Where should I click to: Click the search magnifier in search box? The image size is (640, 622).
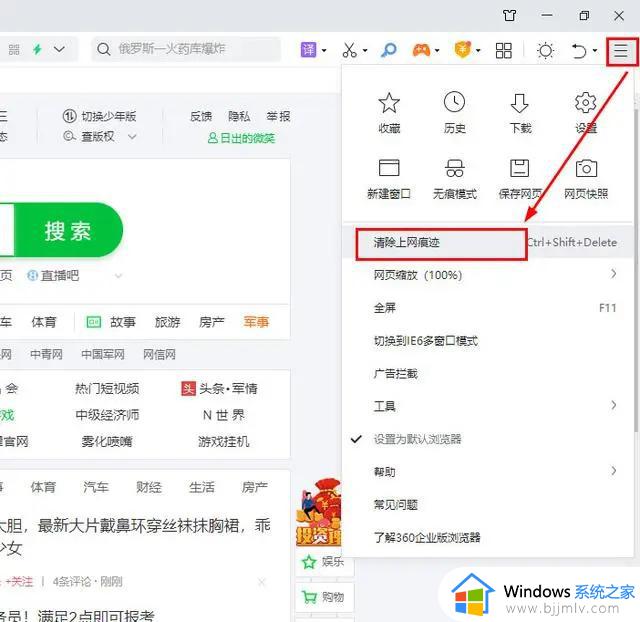point(104,50)
